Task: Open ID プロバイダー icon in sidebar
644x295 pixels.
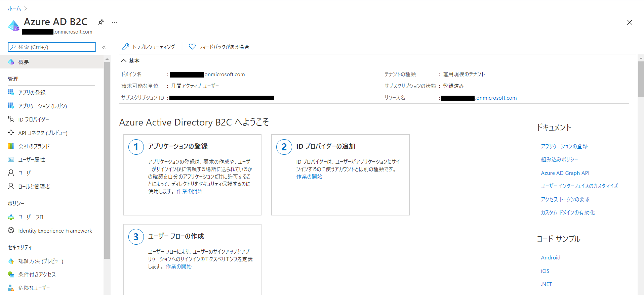Action: [11, 119]
